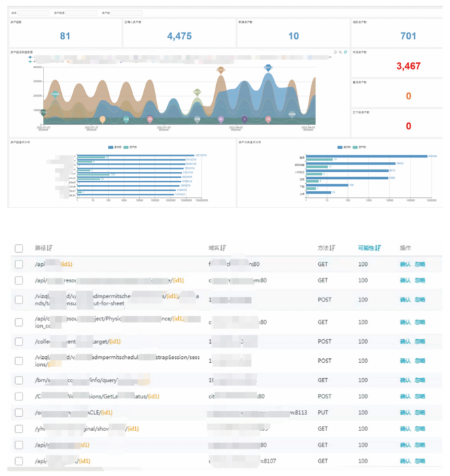
Task: Click the domain cell ending :8113
Action: [x=258, y=413]
